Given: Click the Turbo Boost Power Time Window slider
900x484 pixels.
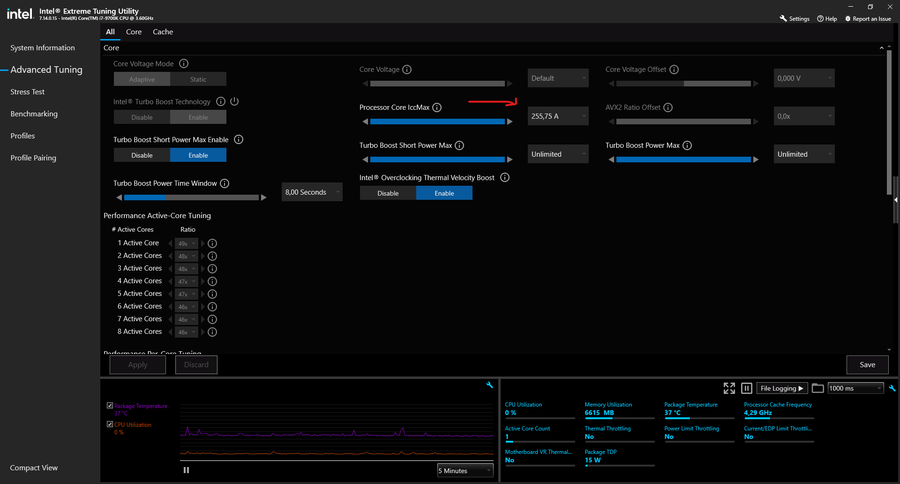Looking at the screenshot, I should pyautogui.click(x=191, y=198).
